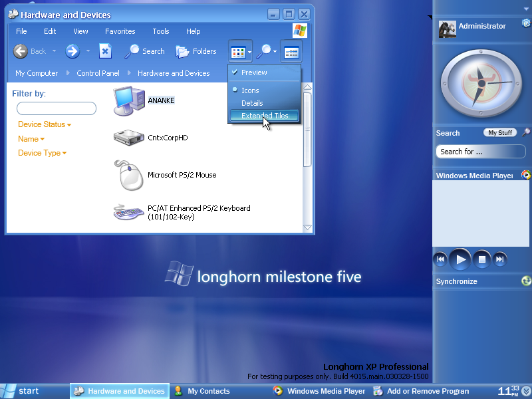532x399 pixels.
Task: Open the Favorites menu
Action: point(120,31)
